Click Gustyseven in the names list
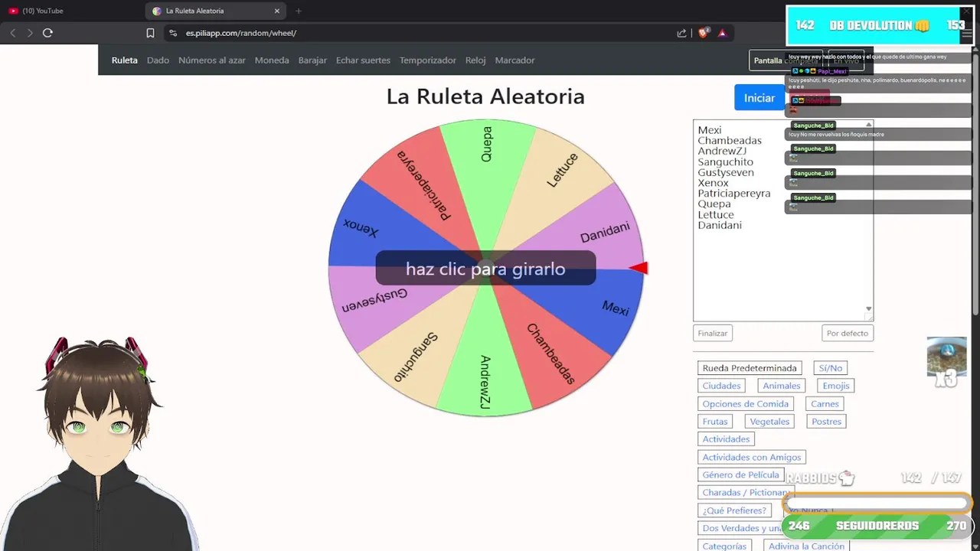 coord(726,172)
